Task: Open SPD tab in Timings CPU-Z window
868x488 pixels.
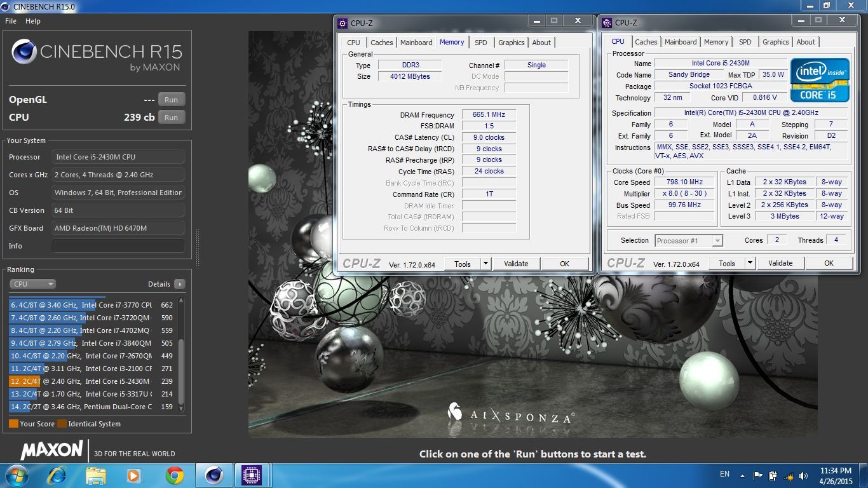Action: click(481, 43)
